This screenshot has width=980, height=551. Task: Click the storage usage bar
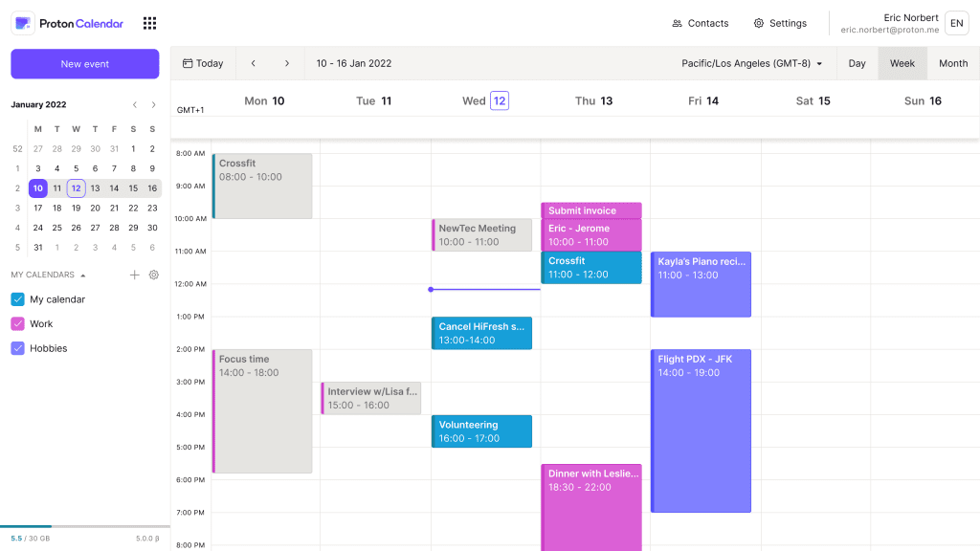tap(85, 527)
